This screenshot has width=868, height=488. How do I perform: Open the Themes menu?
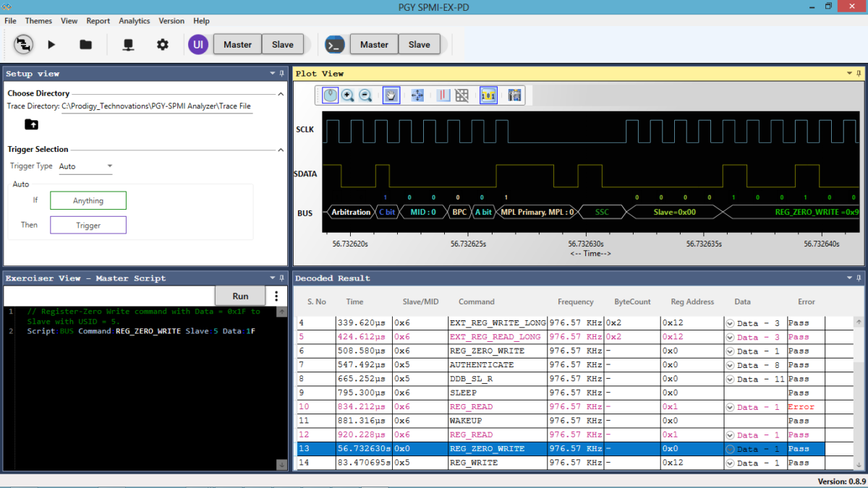[38, 21]
